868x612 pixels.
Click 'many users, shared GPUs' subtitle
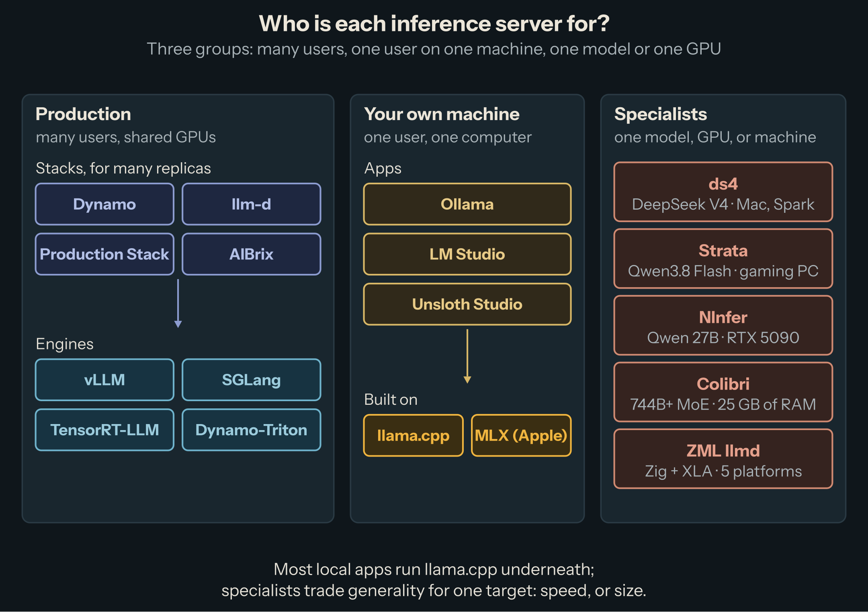tap(126, 137)
